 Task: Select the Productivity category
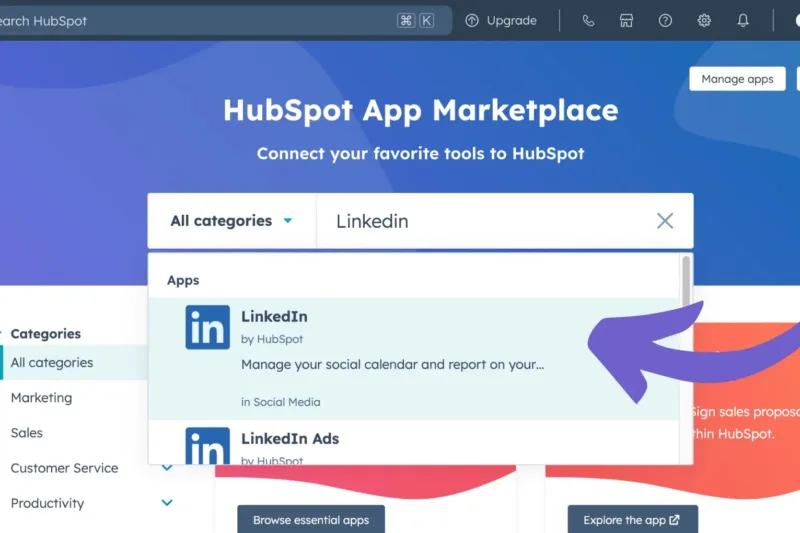point(47,503)
